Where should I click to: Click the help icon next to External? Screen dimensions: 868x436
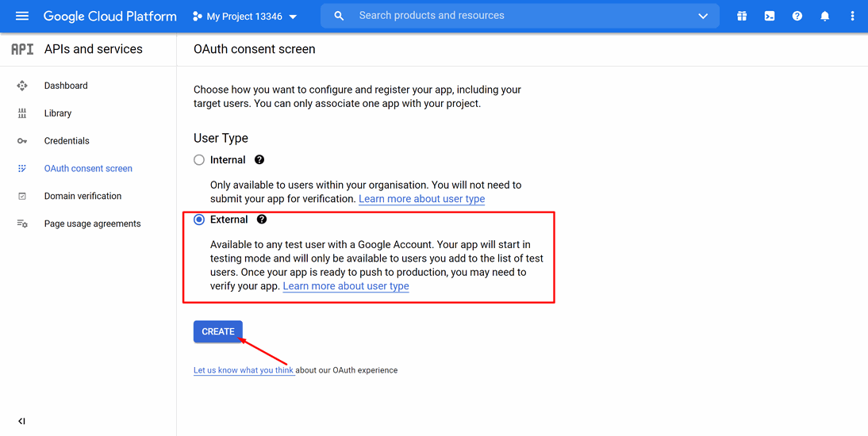pos(262,220)
